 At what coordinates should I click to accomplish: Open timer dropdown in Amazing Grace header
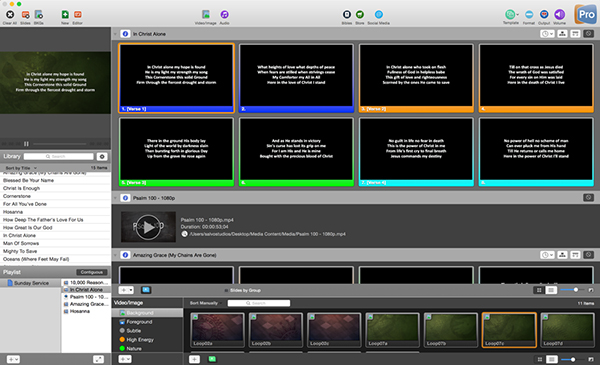point(547,255)
